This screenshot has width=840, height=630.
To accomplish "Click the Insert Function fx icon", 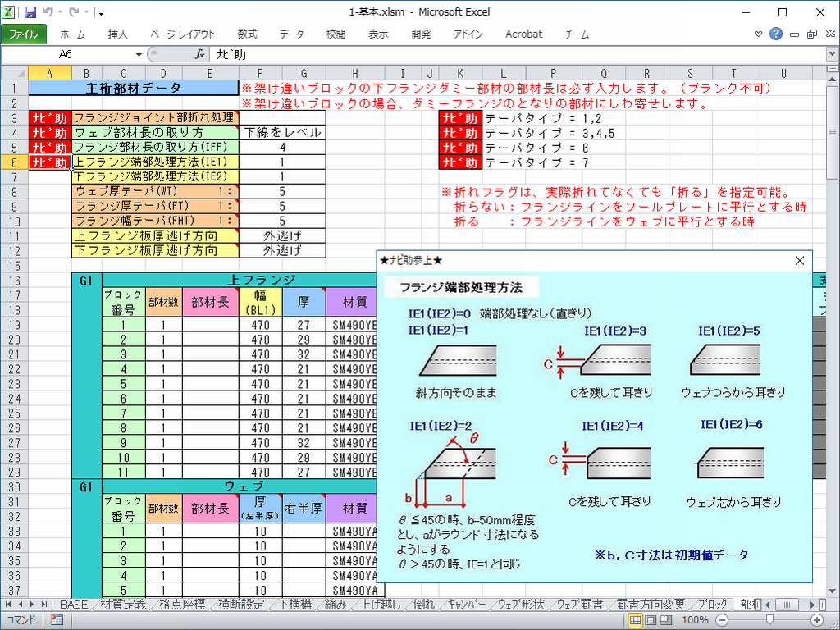I will click(199, 54).
